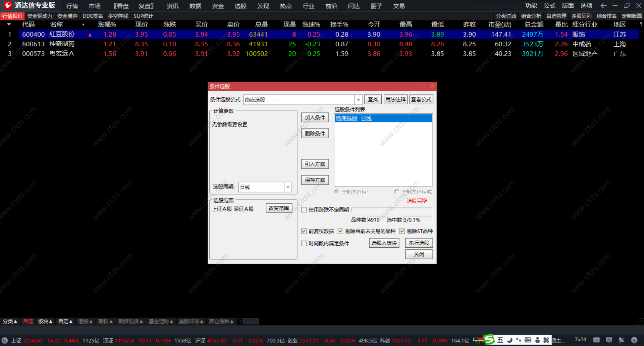644x346 pixels.
Task: Uncheck the 前复权数据 checkbox
Action: pos(304,231)
